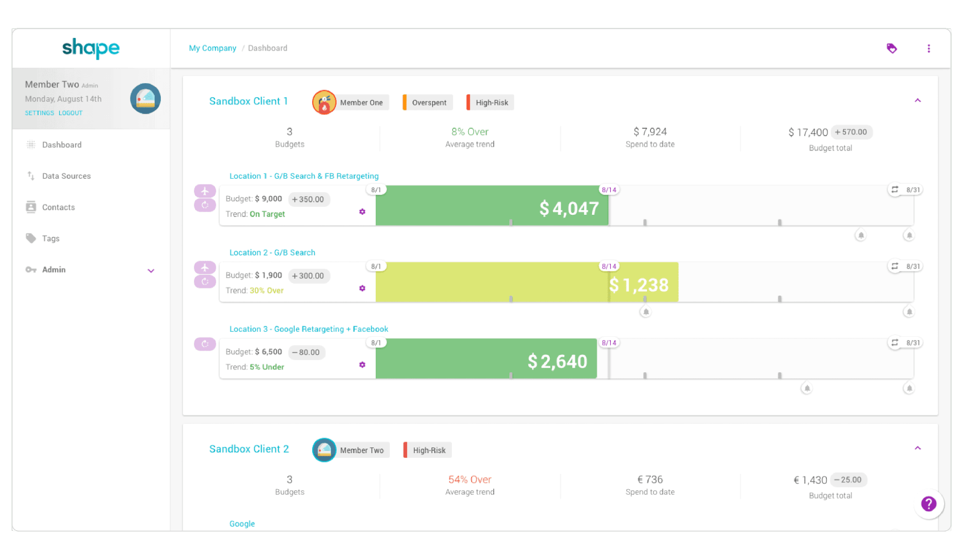This screenshot has height=560, width=963.
Task: Click the settings gear on Location 2 budget
Action: (x=362, y=288)
